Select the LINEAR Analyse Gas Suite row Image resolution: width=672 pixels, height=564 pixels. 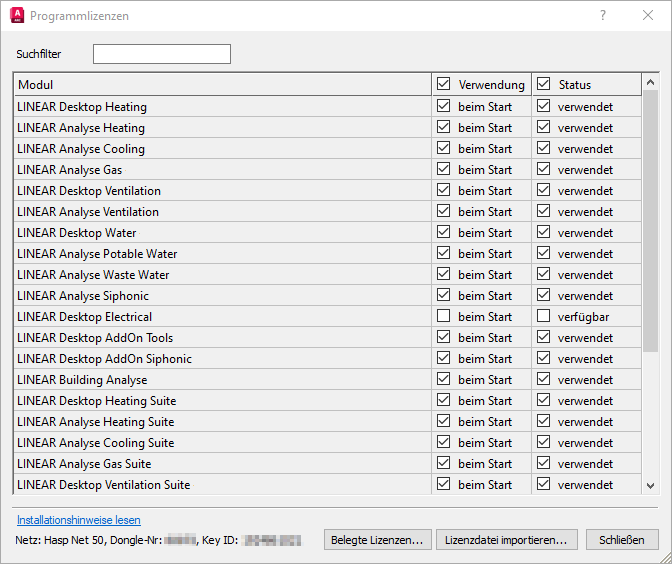pos(328,463)
